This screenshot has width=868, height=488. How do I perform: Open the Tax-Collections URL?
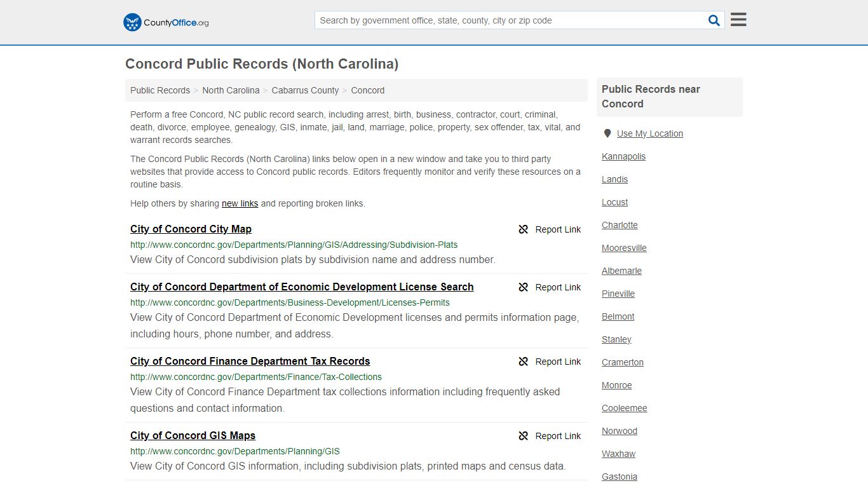point(256,377)
